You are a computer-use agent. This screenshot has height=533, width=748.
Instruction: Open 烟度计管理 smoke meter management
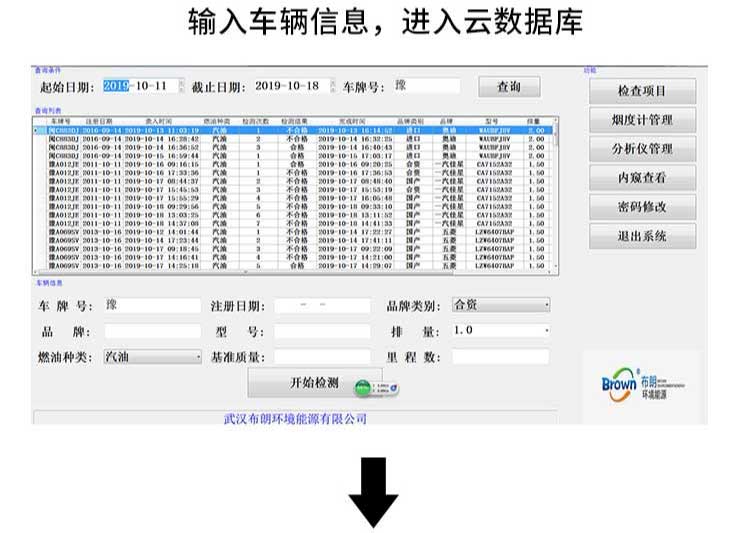point(641,120)
